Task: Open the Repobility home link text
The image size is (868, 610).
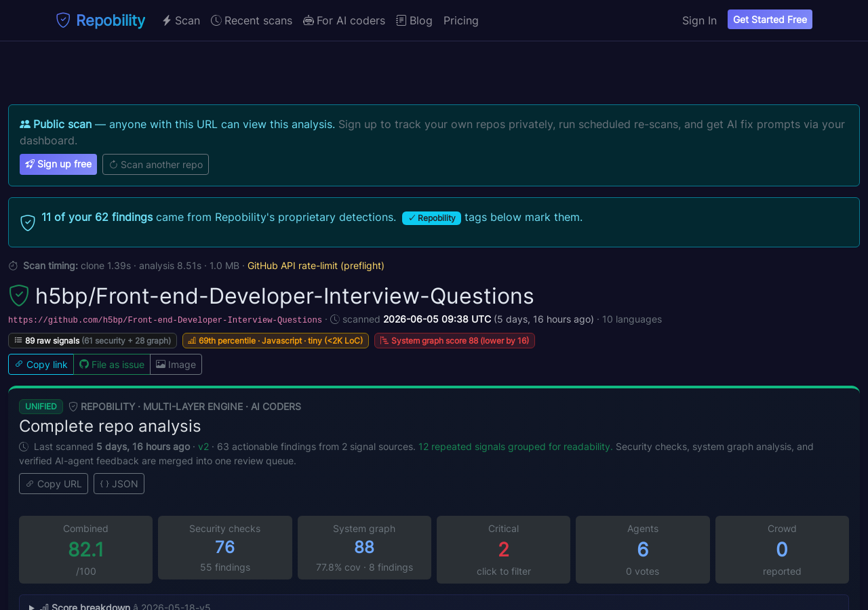Action: pyautogui.click(x=111, y=20)
